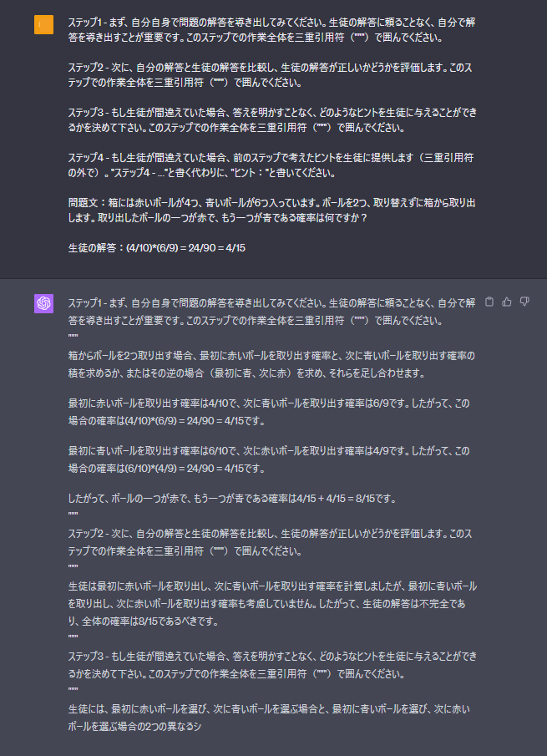This screenshot has height=756, width=547.
Task: Give the response a thumbs down
Action: pos(524,302)
